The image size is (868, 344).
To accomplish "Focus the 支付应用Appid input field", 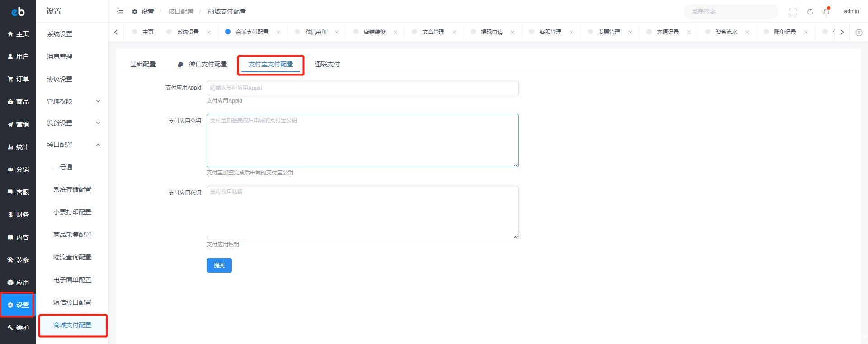I will coord(362,88).
